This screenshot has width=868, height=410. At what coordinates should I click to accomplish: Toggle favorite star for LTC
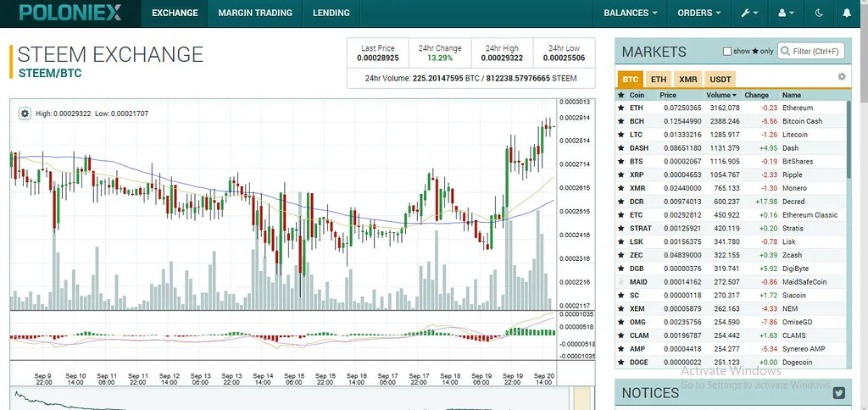[620, 135]
